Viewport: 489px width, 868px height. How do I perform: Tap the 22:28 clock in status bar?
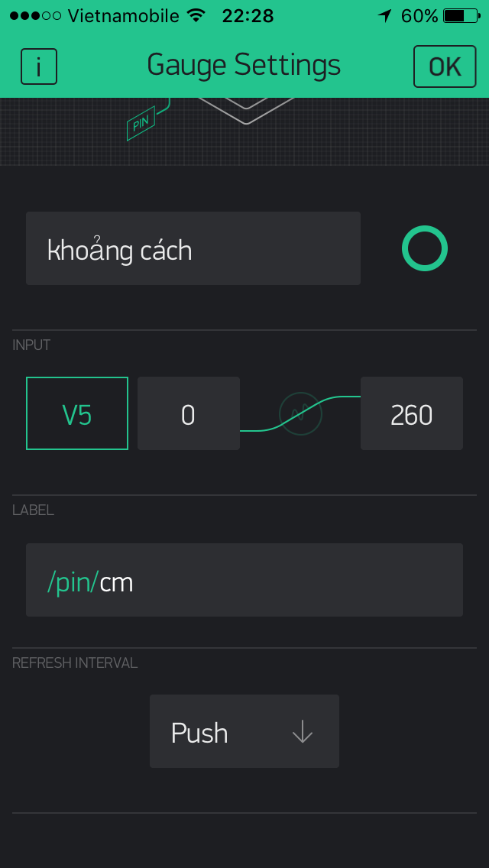[248, 15]
